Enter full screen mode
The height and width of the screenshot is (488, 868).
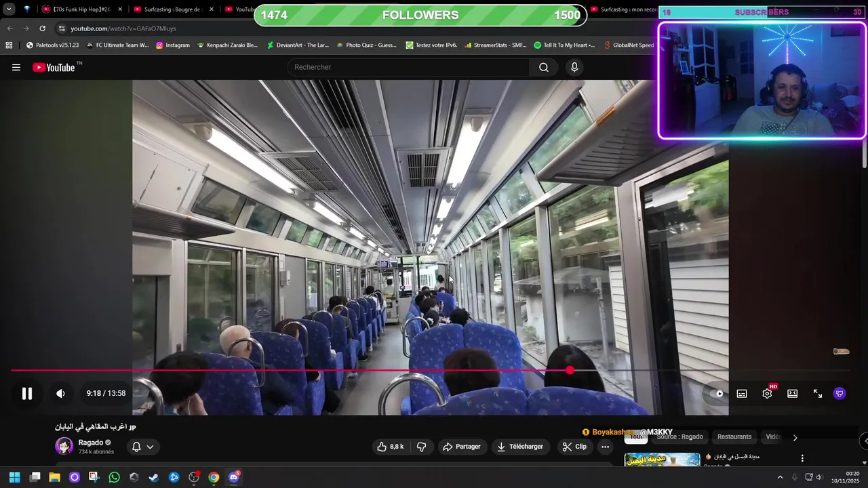(818, 394)
